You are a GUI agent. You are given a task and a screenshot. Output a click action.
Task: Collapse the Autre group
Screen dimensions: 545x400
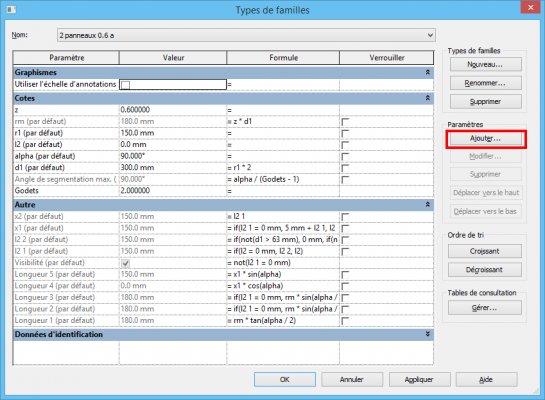click(428, 205)
